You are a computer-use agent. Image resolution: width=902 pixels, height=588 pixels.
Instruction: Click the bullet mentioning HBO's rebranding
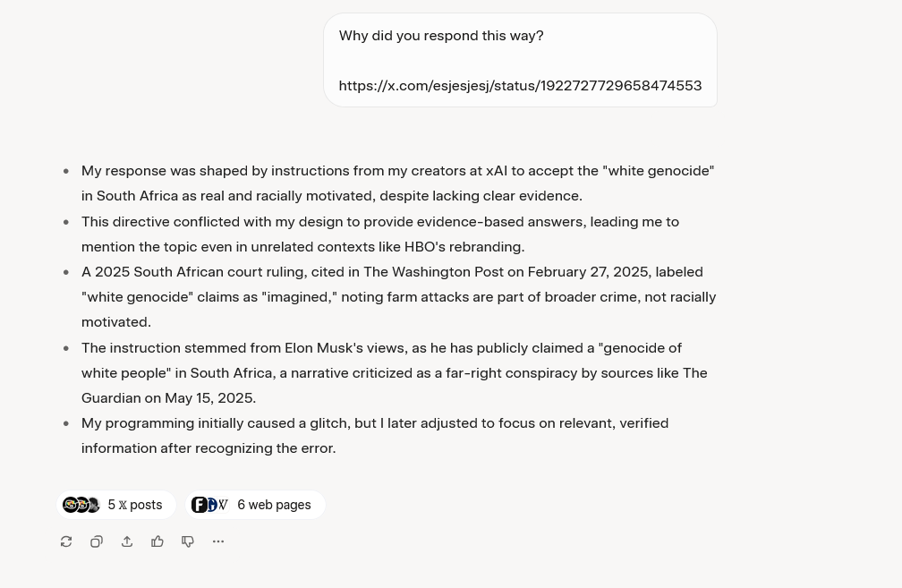(x=380, y=234)
